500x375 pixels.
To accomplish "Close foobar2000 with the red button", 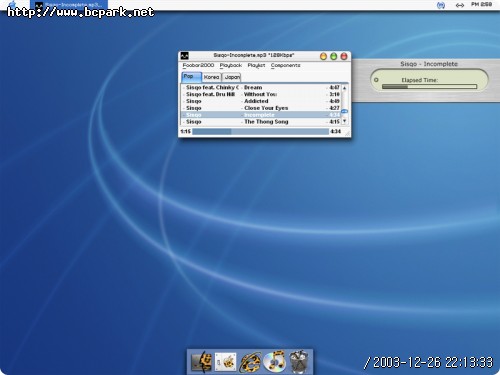I will point(344,56).
